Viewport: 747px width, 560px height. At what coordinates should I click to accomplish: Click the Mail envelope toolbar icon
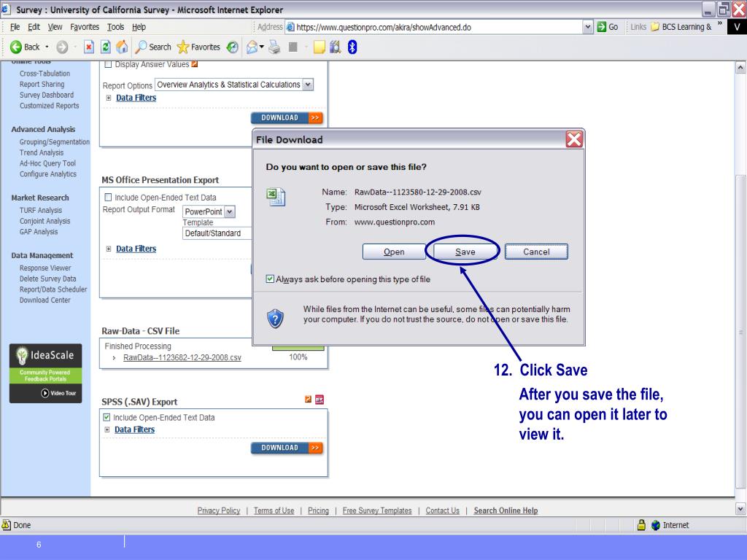click(252, 47)
